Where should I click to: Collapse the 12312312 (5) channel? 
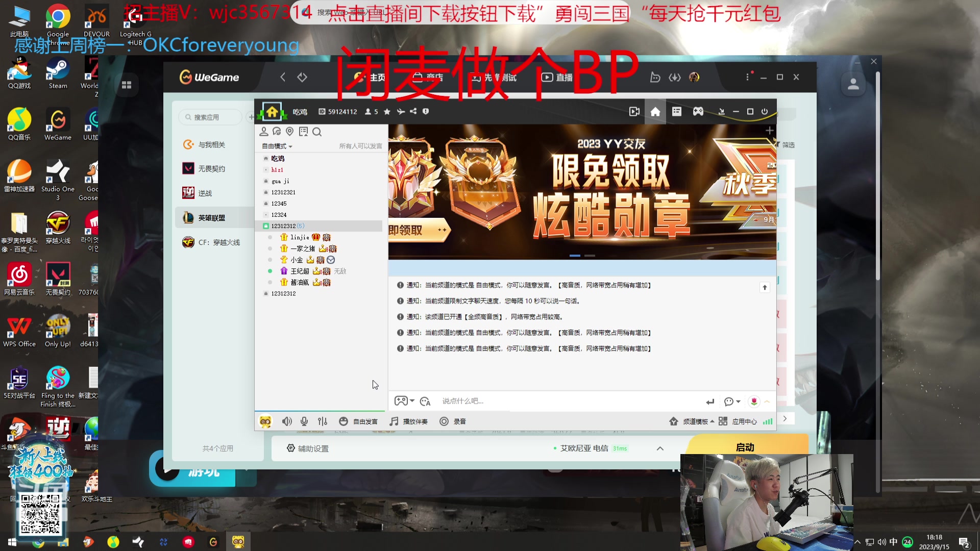coord(266,226)
